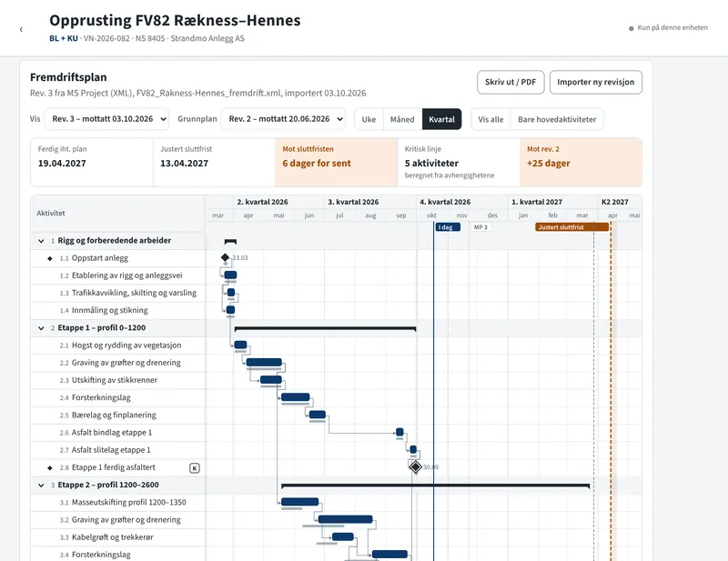The width and height of the screenshot is (728, 561).
Task: Collapse Etappe 2 – profil 1200–2600 group
Action: tap(41, 486)
